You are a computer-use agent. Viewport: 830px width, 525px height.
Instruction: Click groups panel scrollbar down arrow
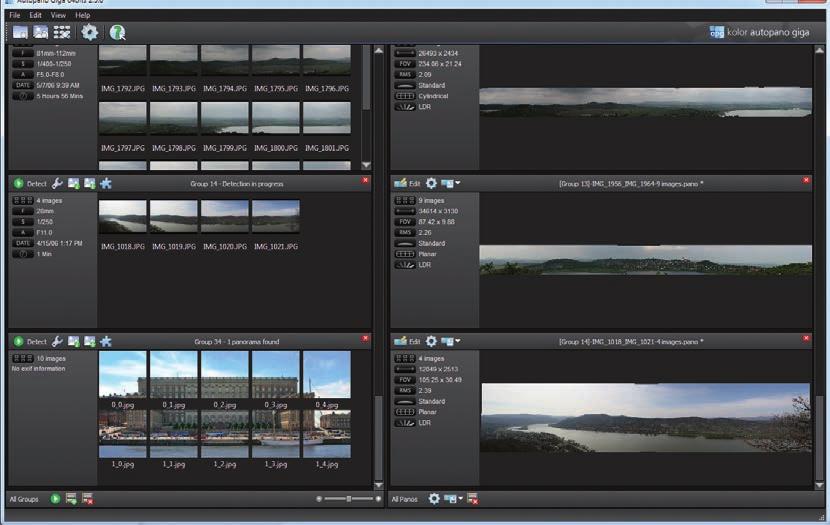tap(378, 485)
